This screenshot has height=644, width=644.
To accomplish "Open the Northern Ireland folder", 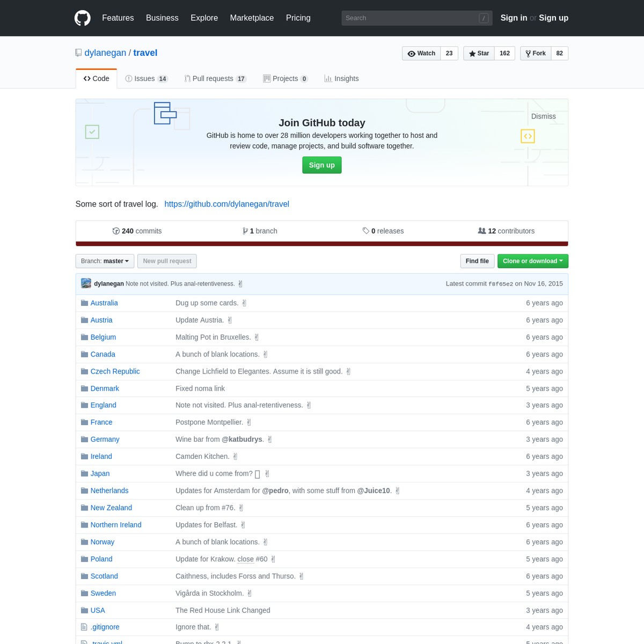I will pyautogui.click(x=116, y=525).
